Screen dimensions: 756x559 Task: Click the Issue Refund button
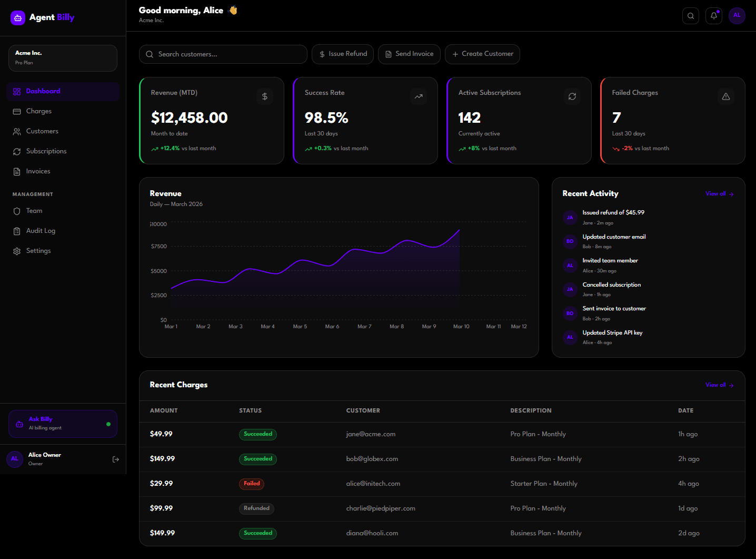[x=342, y=54]
